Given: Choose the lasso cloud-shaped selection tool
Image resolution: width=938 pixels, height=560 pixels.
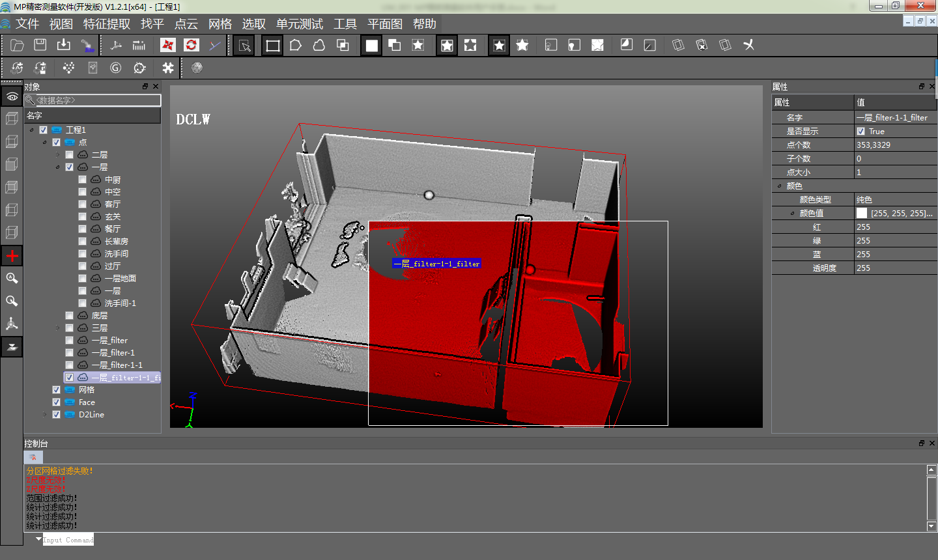Looking at the screenshot, I should (319, 45).
